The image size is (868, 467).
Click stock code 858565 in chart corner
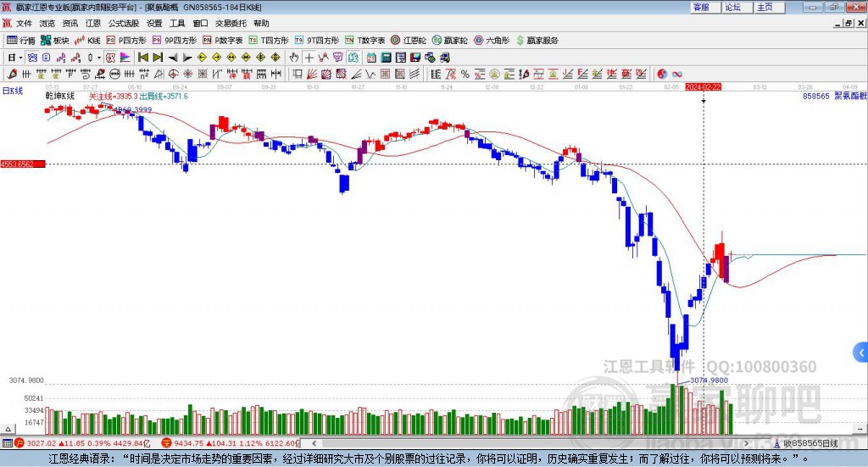(816, 97)
